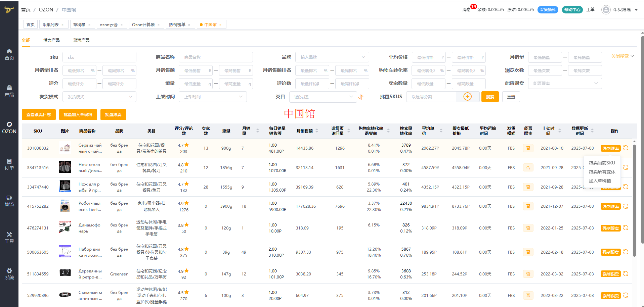Sort by 月销量 column arrows

[258, 131]
